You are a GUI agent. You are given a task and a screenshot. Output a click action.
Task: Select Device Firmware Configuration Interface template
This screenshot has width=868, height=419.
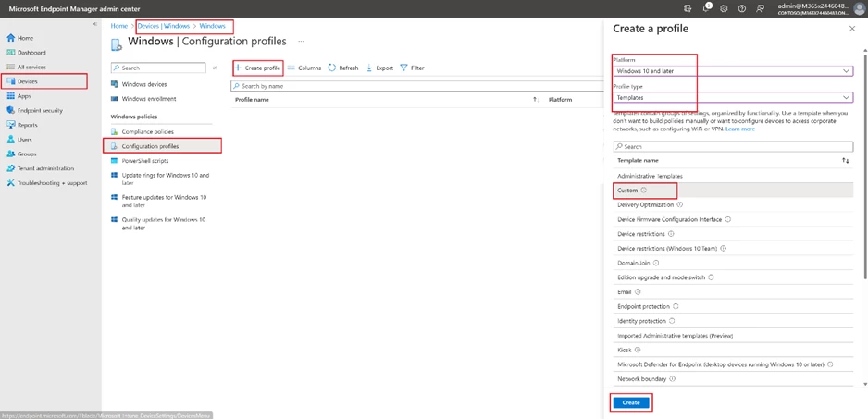click(733, 219)
